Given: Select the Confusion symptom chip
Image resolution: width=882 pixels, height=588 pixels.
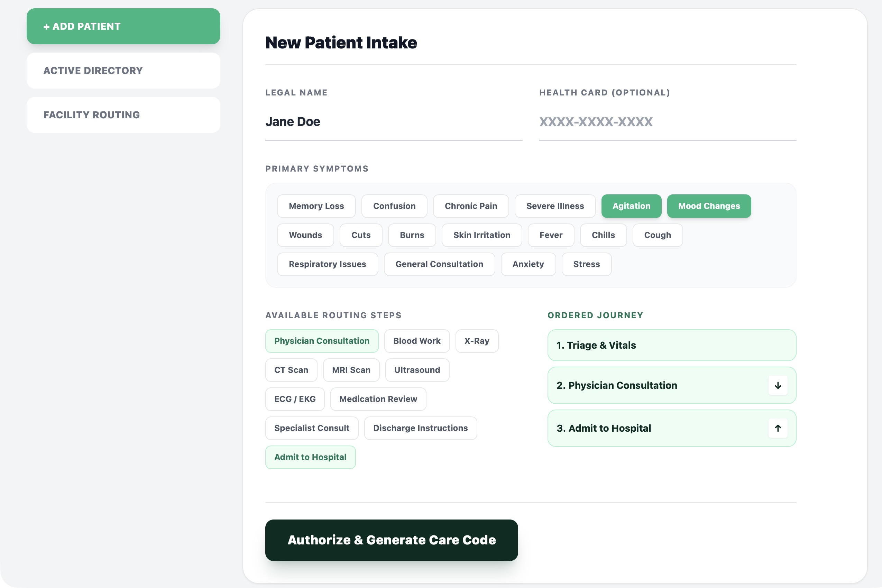Looking at the screenshot, I should pos(394,206).
